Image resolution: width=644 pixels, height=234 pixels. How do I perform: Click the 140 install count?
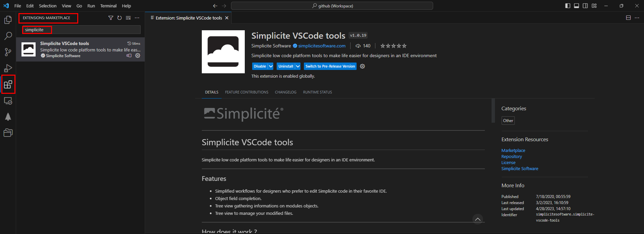363,46
